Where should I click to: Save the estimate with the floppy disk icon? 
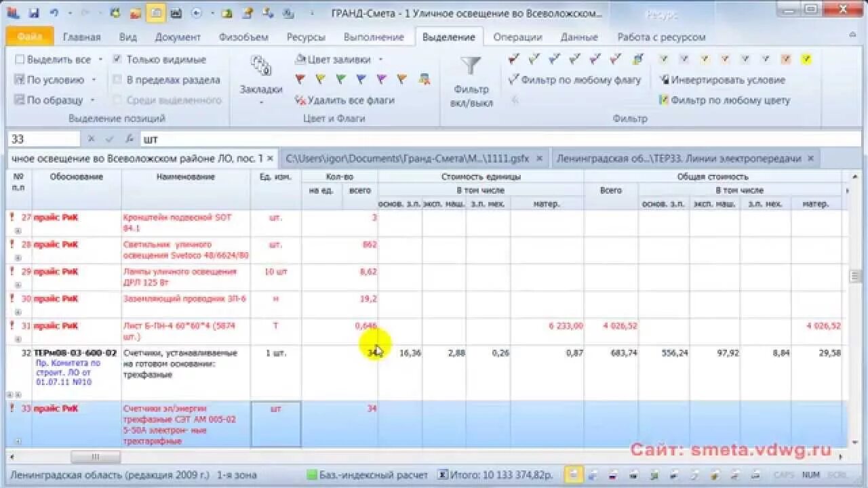point(34,13)
